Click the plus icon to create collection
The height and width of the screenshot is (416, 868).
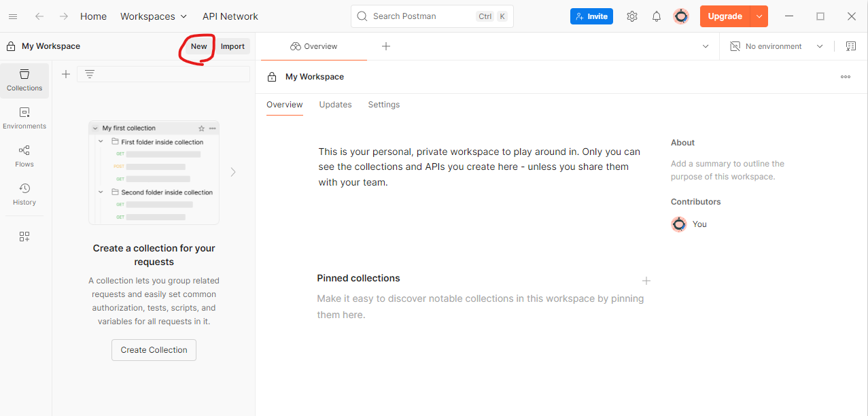pyautogui.click(x=66, y=74)
